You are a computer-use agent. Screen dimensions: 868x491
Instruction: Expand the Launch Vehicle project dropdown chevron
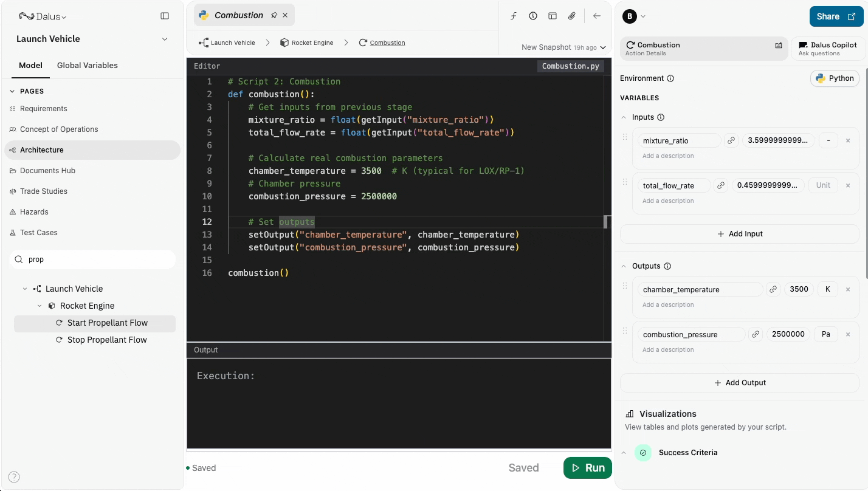165,39
